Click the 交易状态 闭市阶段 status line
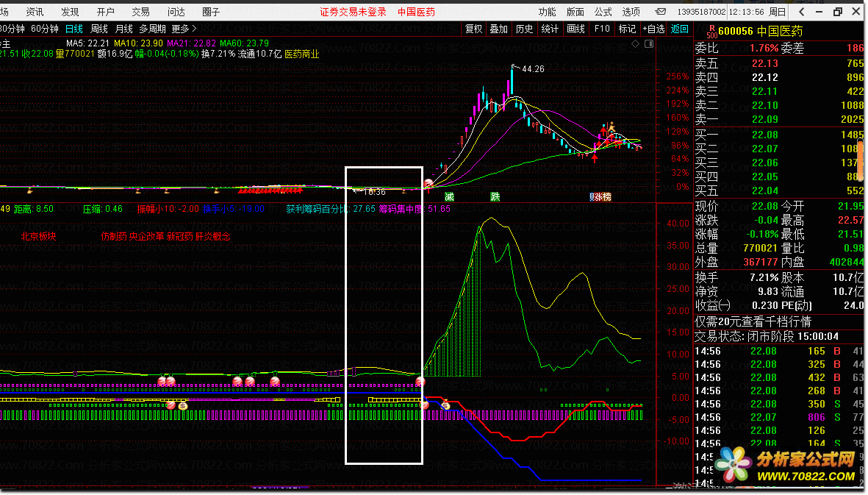The width and height of the screenshot is (868, 495). tap(767, 336)
